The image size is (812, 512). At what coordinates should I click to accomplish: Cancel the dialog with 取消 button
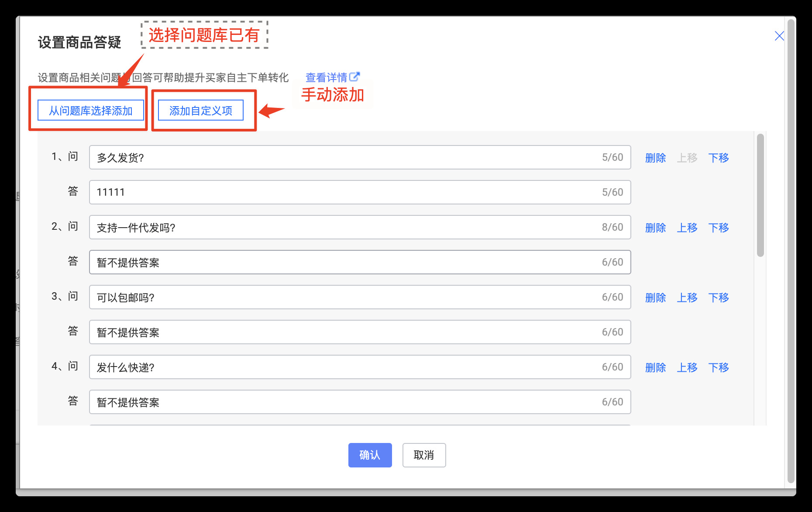424,455
